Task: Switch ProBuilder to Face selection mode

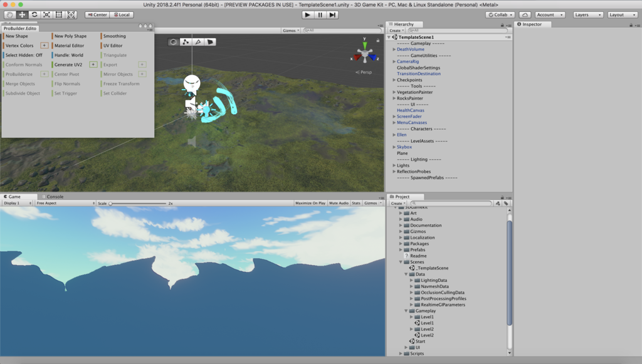Action: click(210, 42)
